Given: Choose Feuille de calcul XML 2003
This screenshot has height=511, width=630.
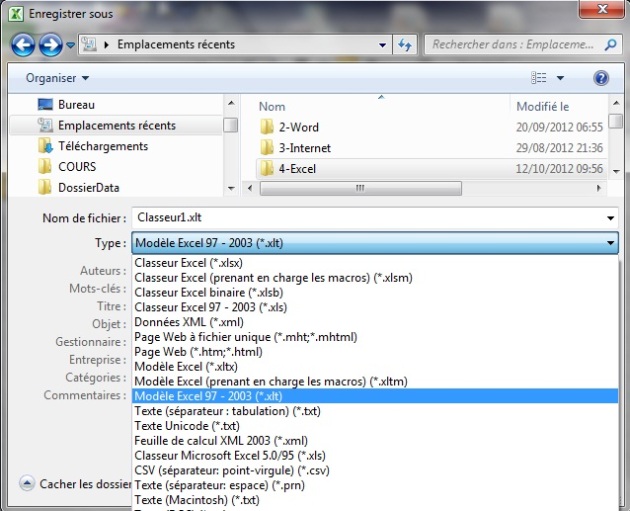Looking at the screenshot, I should pyautogui.click(x=375, y=441).
